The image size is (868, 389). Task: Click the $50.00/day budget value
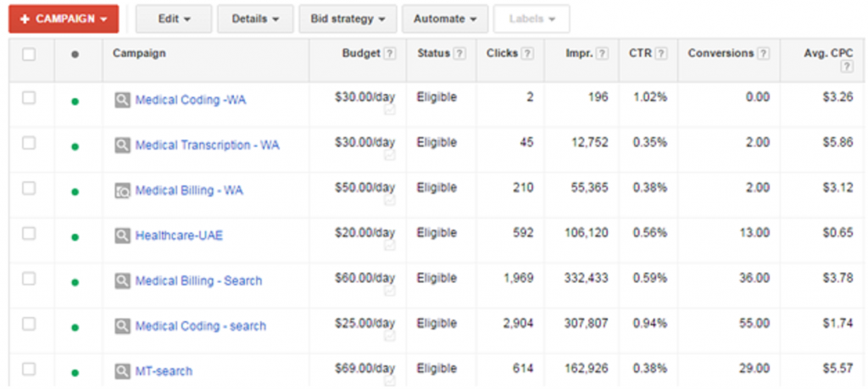point(364,188)
